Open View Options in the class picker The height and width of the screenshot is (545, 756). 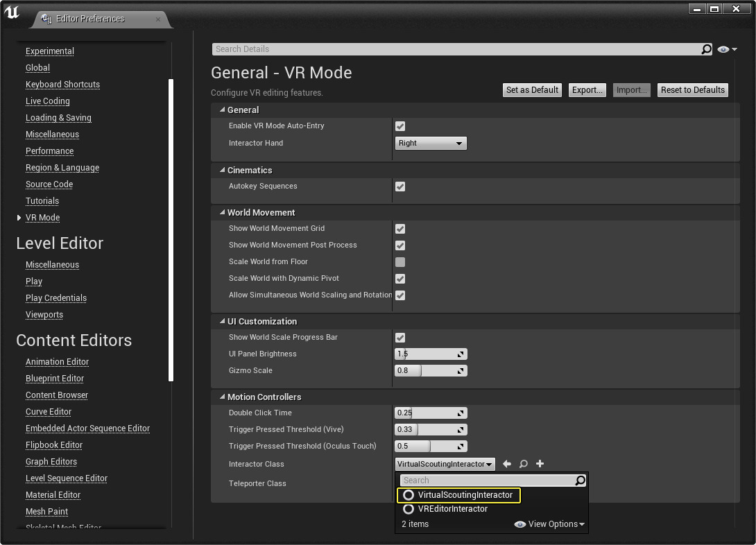coord(550,524)
